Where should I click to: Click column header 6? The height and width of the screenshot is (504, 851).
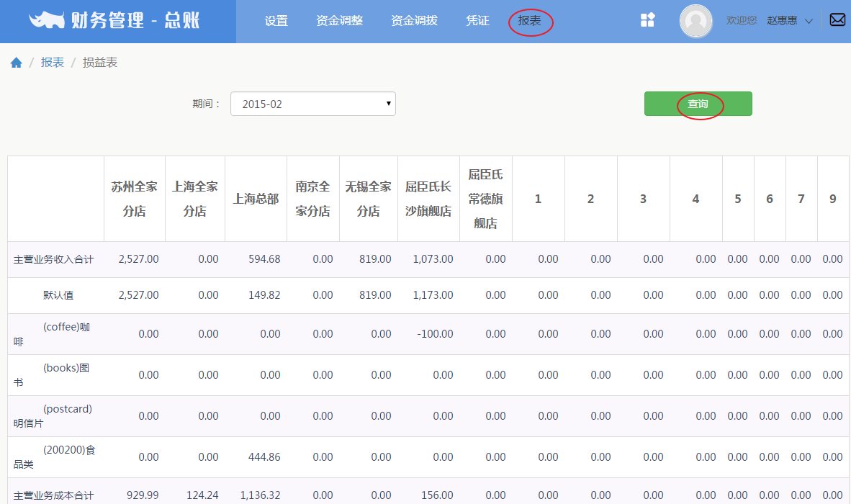tap(770, 199)
